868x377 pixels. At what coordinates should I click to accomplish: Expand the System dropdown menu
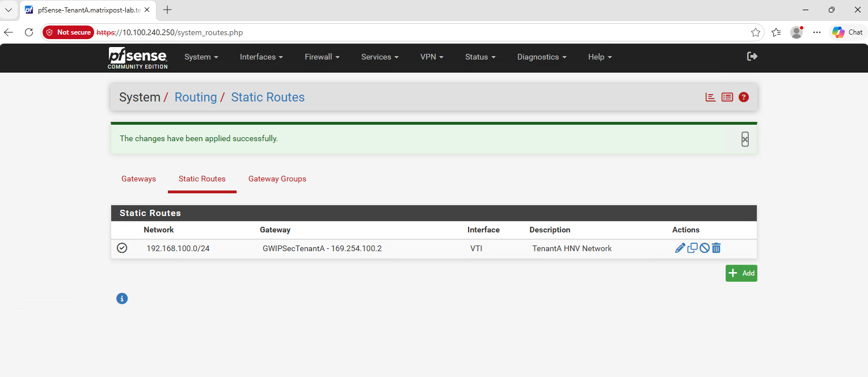(201, 57)
